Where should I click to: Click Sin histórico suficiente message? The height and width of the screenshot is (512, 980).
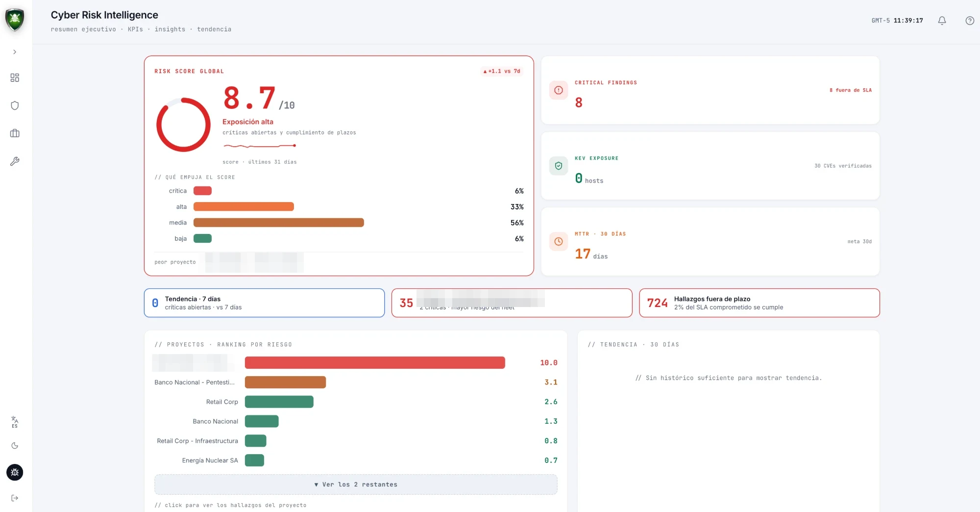pyautogui.click(x=729, y=378)
